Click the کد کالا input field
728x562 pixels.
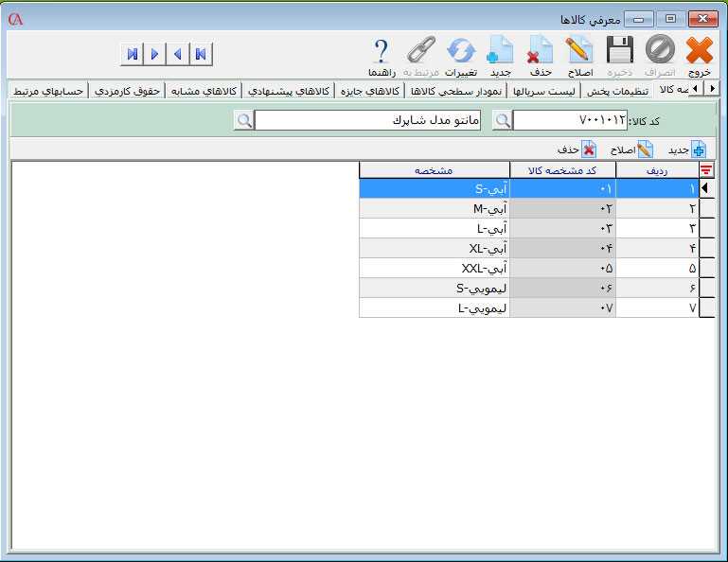coord(571,120)
